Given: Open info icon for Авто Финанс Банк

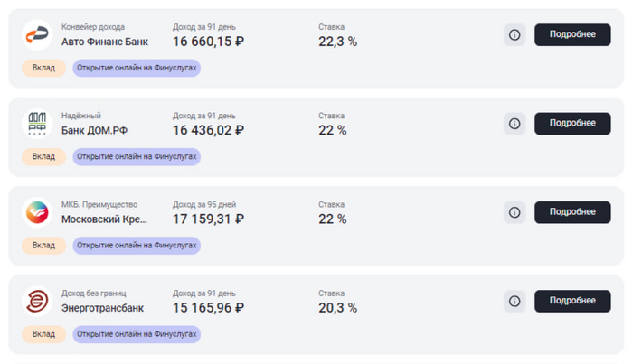Looking at the screenshot, I should coord(515,34).
